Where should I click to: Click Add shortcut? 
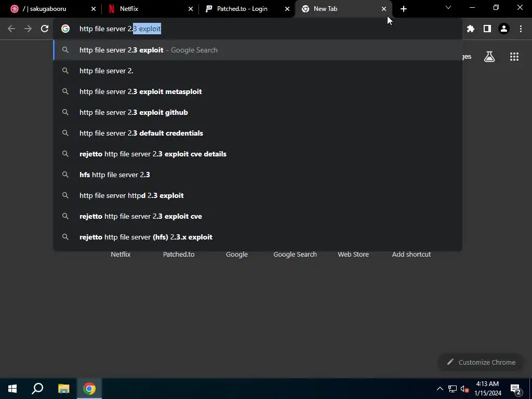click(x=411, y=255)
